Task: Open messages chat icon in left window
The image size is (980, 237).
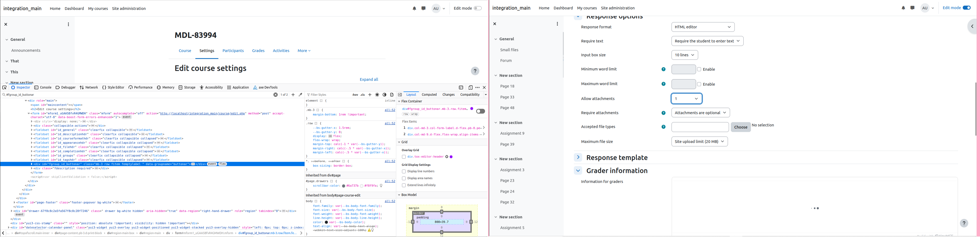Action: 423,8
